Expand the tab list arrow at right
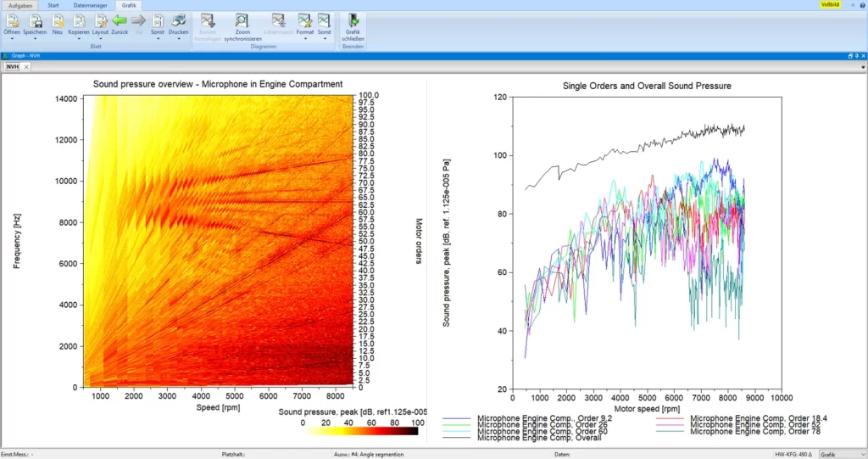868x459 pixels. click(862, 66)
